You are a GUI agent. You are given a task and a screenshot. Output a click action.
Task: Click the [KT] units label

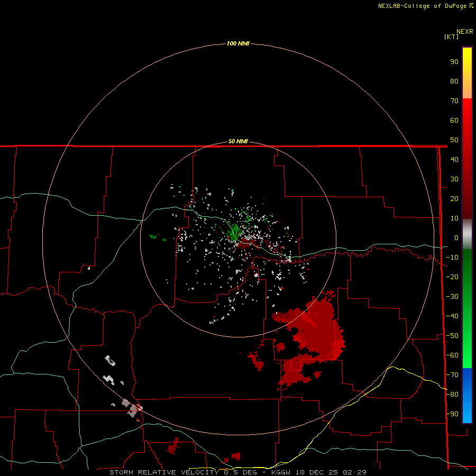click(x=452, y=36)
